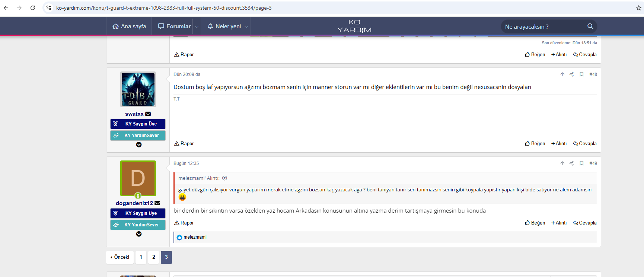Quote post #48 with Alıntı

pos(559,144)
